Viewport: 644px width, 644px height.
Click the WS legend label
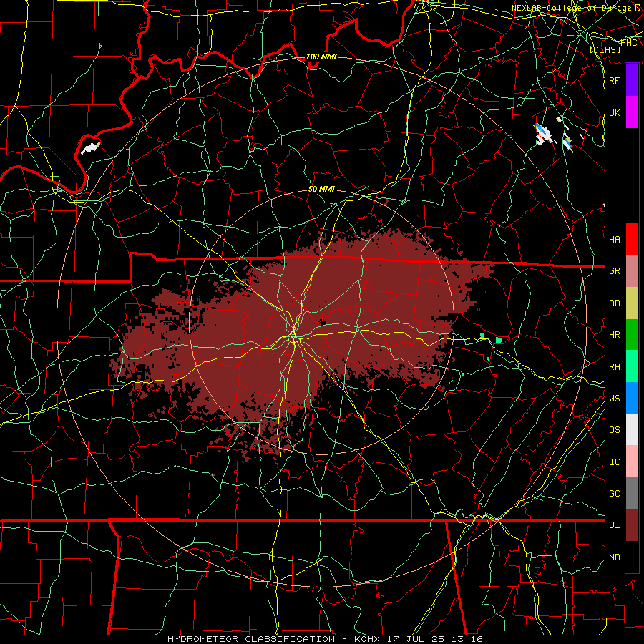pos(614,398)
